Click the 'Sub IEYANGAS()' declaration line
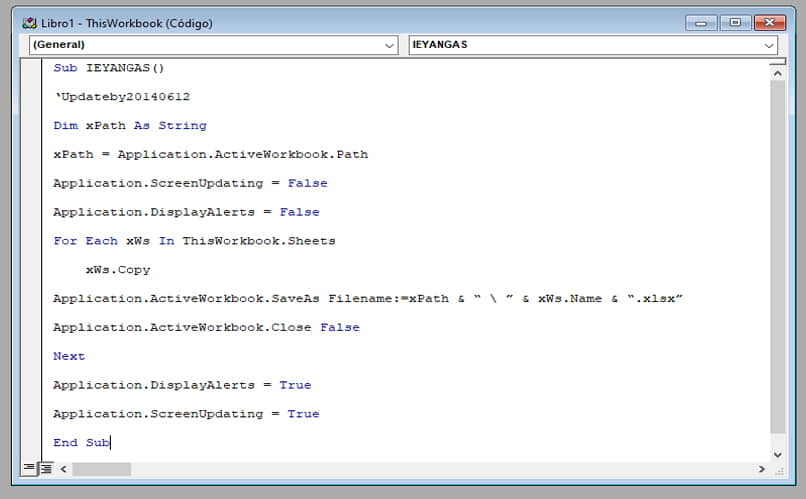 coord(109,68)
